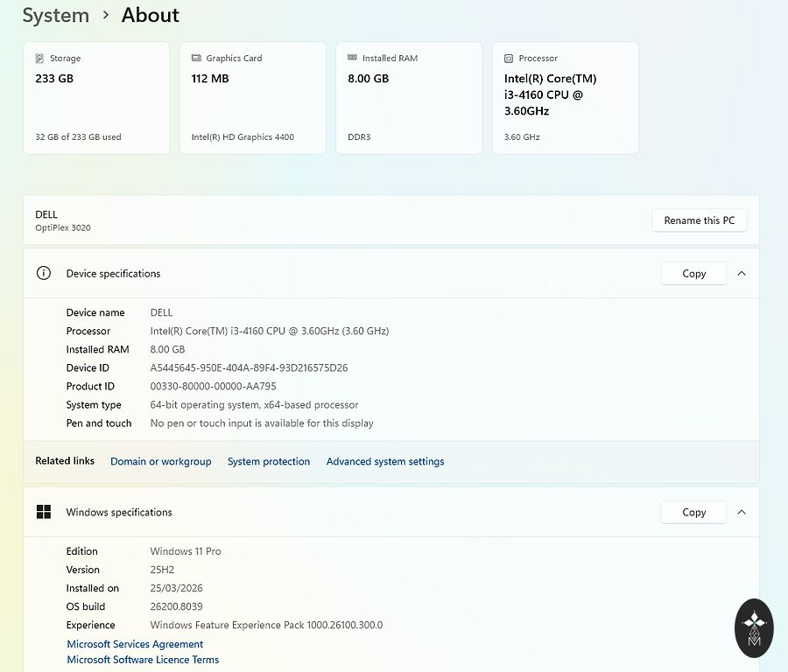
Task: Select the Storage 233 GB card
Action: coord(96,98)
